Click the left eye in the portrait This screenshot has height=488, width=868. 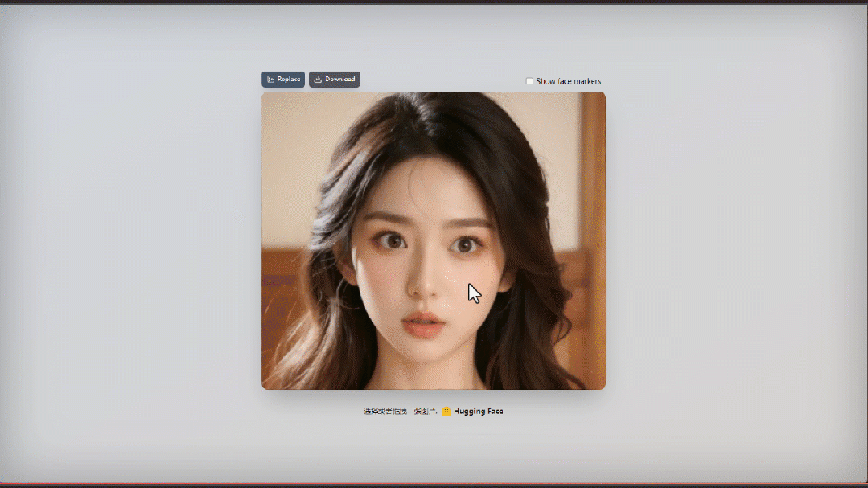point(392,240)
